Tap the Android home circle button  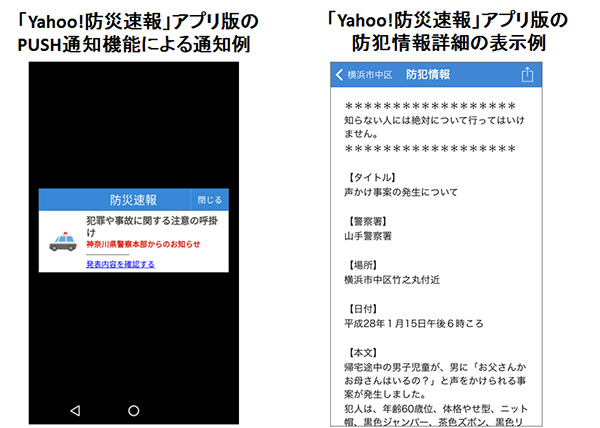click(x=133, y=410)
